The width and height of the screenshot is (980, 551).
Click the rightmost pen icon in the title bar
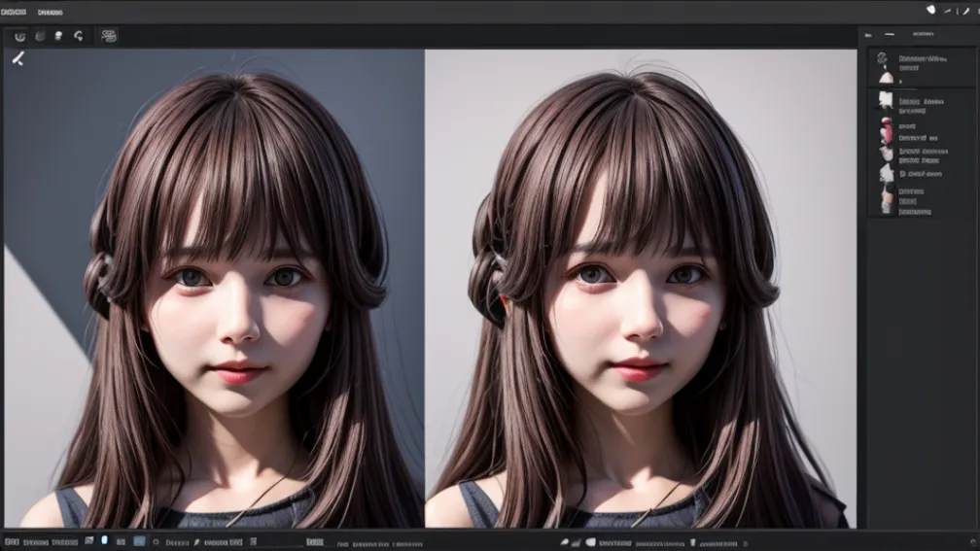click(966, 11)
